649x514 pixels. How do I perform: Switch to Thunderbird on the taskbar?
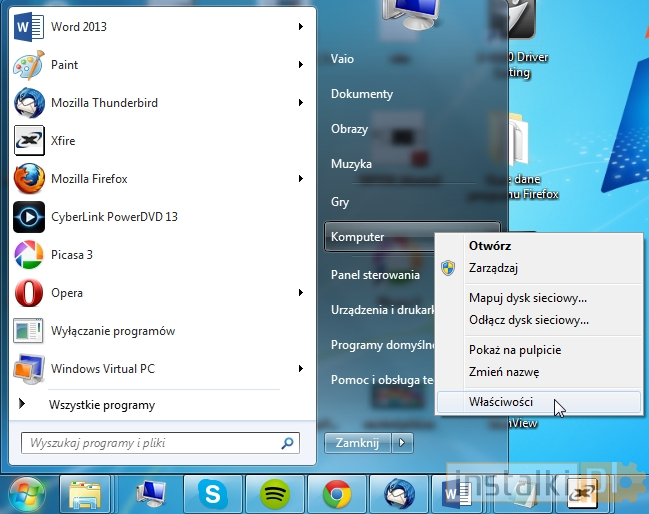click(x=399, y=495)
